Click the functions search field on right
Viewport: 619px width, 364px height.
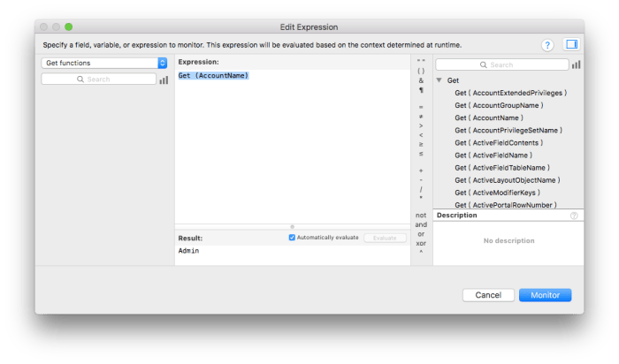pyautogui.click(x=501, y=64)
